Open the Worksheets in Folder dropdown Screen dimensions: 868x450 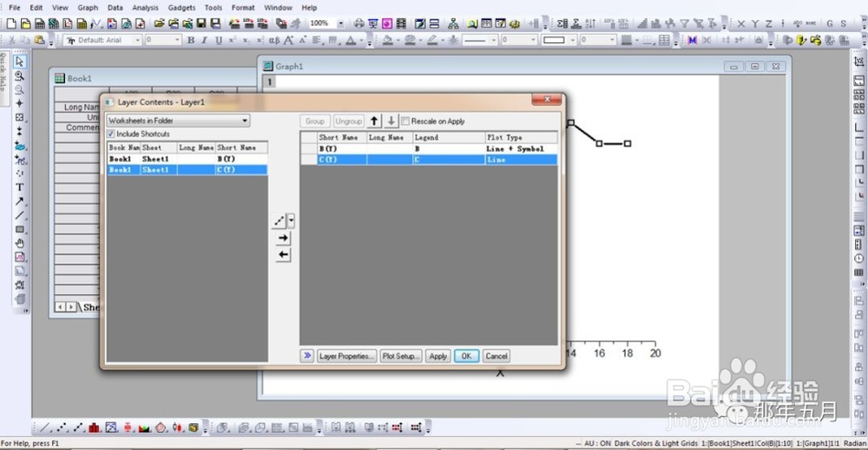pyautogui.click(x=178, y=121)
